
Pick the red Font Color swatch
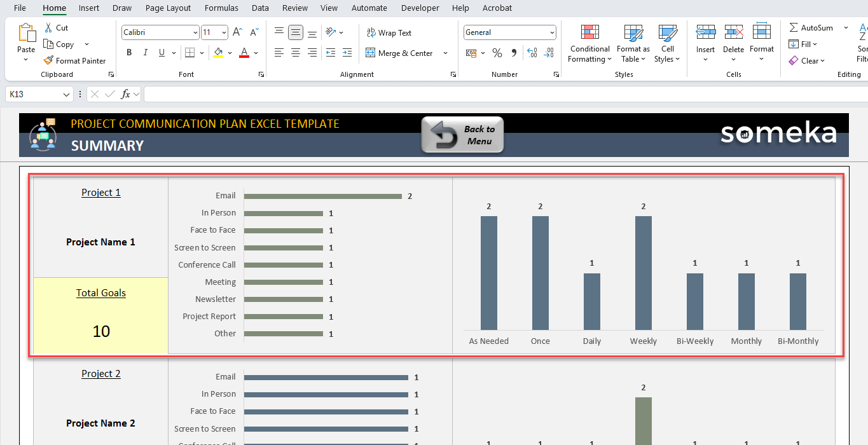coord(244,57)
